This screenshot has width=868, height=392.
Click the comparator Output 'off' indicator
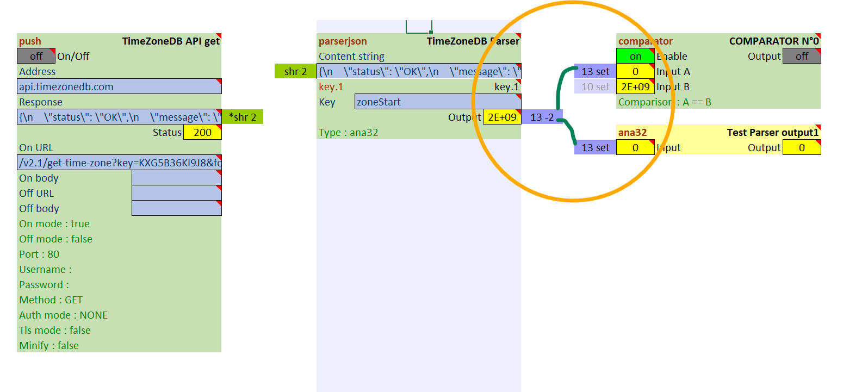(x=801, y=56)
